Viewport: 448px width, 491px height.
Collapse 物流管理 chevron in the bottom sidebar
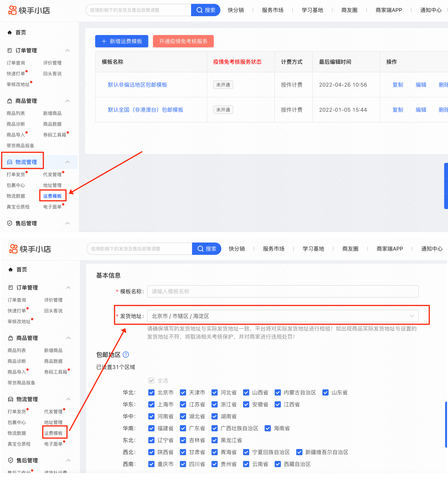[x=69, y=399]
